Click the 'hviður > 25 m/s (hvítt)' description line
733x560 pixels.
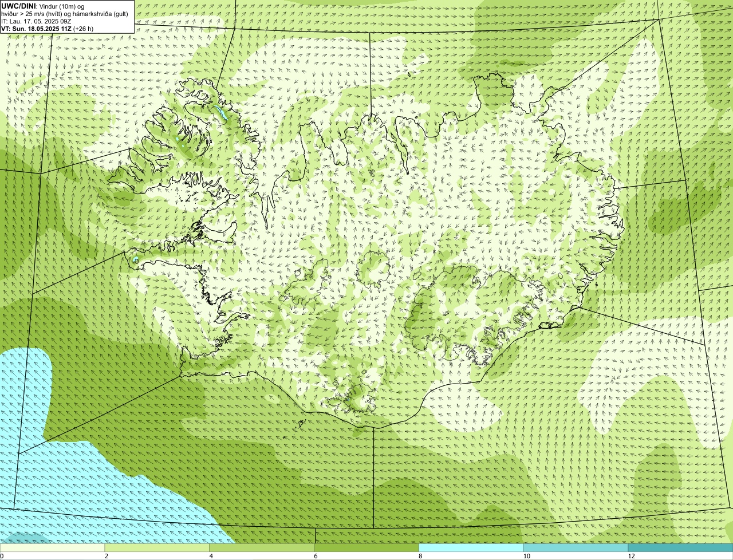click(x=65, y=14)
